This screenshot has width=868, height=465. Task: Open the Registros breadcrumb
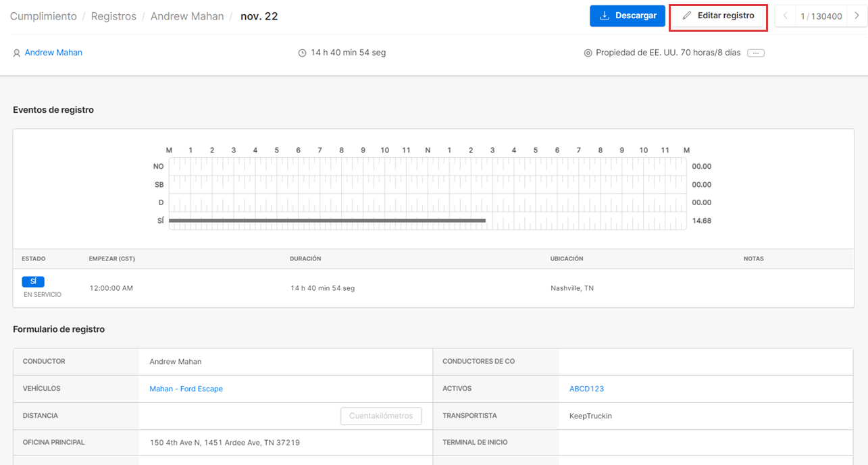coord(113,16)
